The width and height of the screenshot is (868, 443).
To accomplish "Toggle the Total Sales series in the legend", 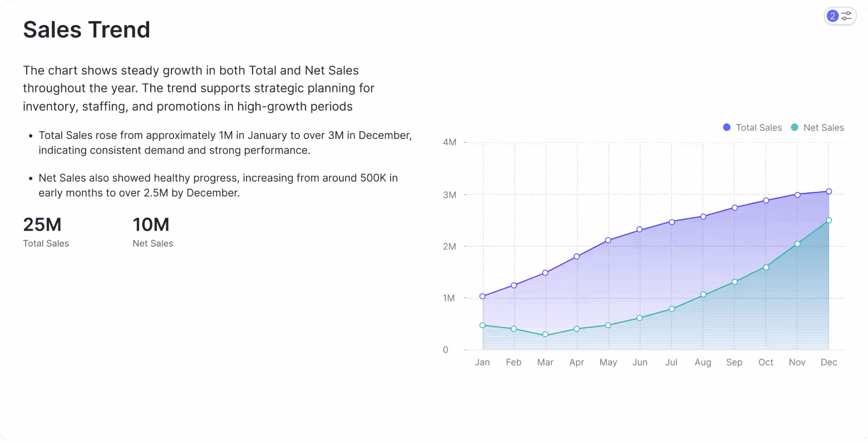I will 752,127.
